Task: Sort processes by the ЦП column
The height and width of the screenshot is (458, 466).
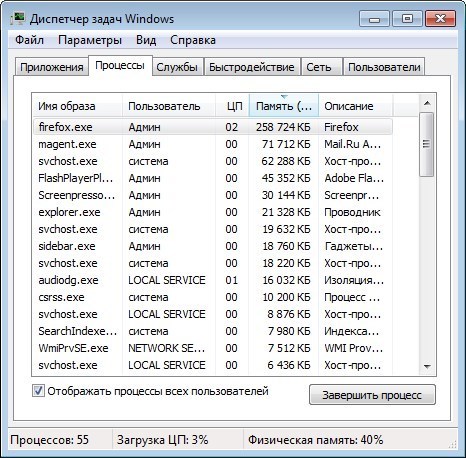Action: pyautogui.click(x=232, y=106)
